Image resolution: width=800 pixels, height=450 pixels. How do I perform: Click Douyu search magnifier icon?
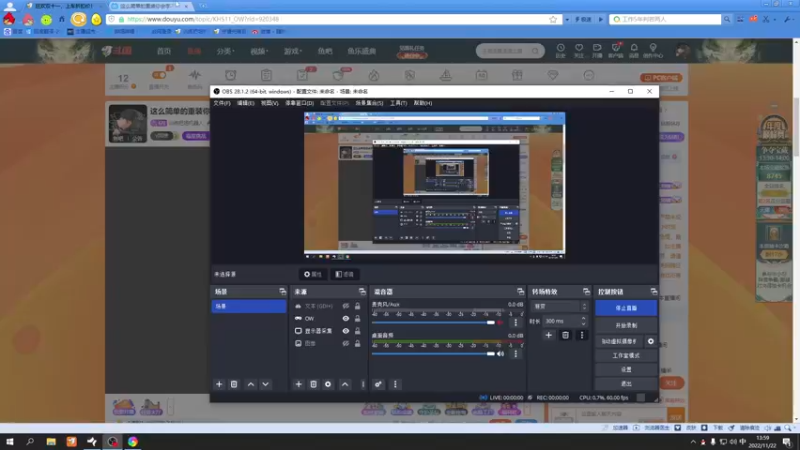tap(535, 51)
